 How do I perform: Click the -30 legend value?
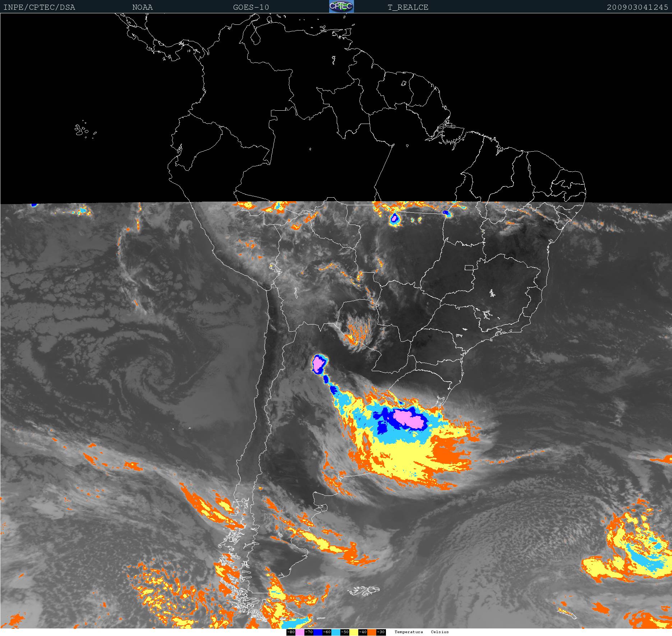coord(381,632)
